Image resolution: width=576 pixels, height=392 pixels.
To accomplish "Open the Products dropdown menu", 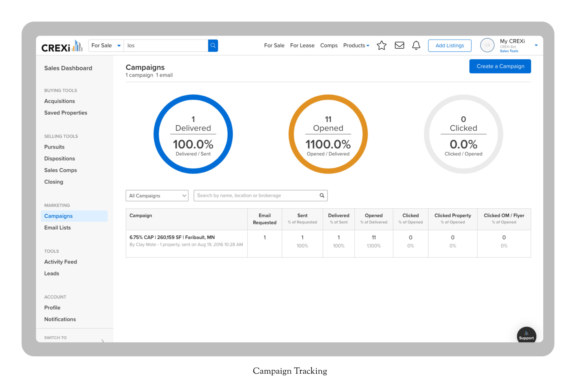I will (356, 46).
